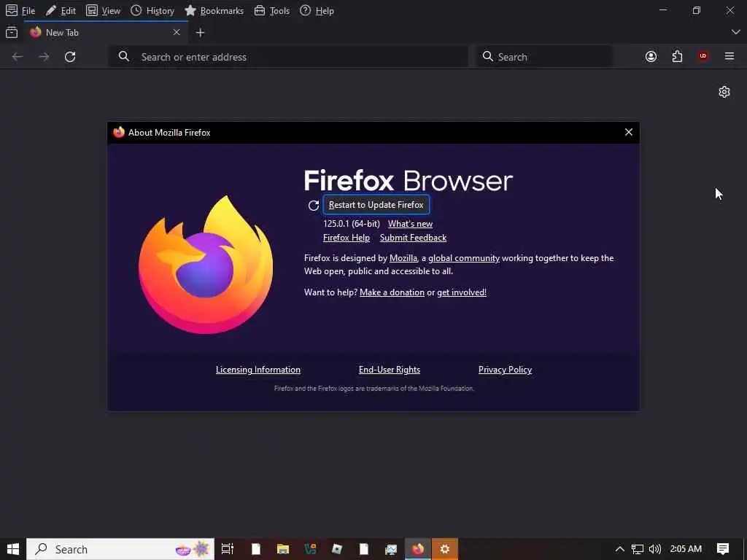The height and width of the screenshot is (560, 747).
Task: Click the version text 125.0.1 (64-bit)
Action: pyautogui.click(x=352, y=224)
